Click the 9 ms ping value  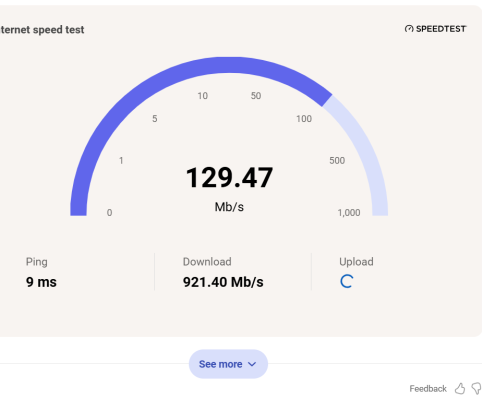[41, 282]
